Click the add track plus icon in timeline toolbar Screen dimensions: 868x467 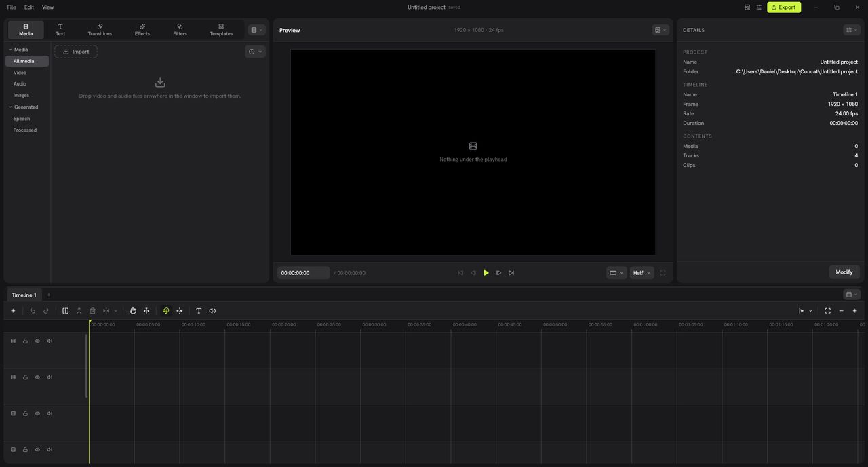(x=13, y=311)
